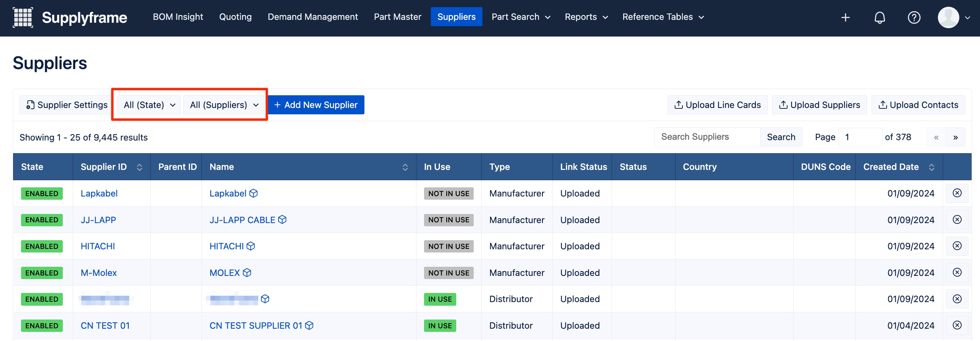
Task: Open Demand Management in the nav bar
Action: pos(313,17)
